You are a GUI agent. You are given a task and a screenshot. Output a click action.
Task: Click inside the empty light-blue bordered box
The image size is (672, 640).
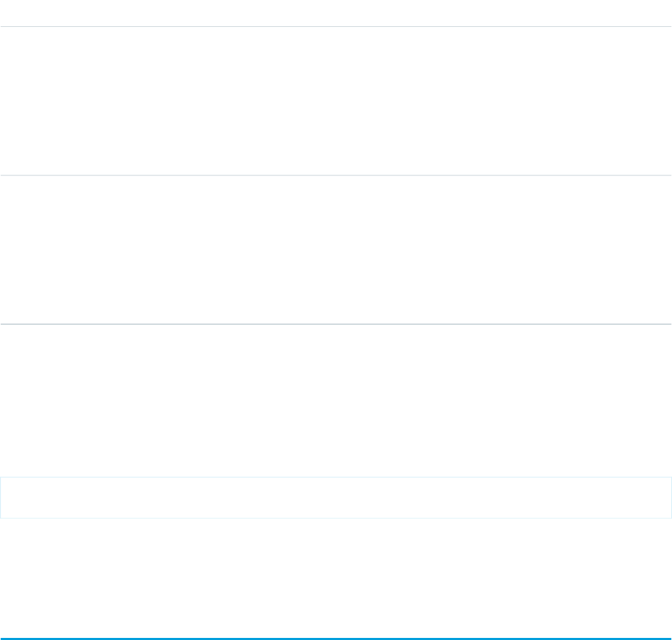pyautogui.click(x=336, y=498)
